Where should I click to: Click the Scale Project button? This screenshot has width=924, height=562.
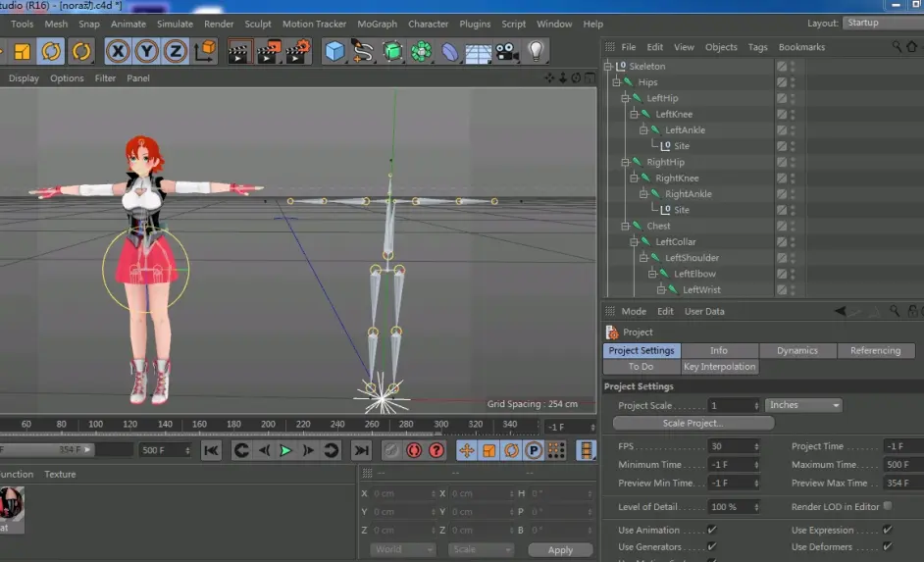[x=693, y=424]
